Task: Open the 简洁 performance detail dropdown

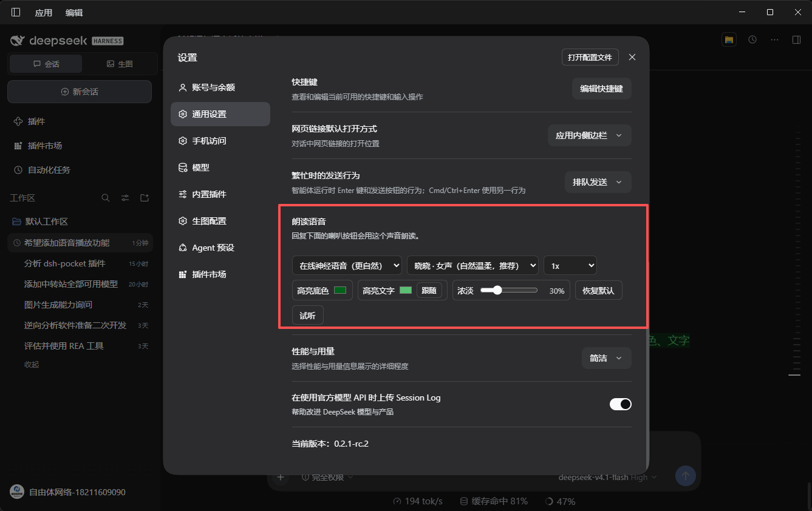Action: pos(607,358)
